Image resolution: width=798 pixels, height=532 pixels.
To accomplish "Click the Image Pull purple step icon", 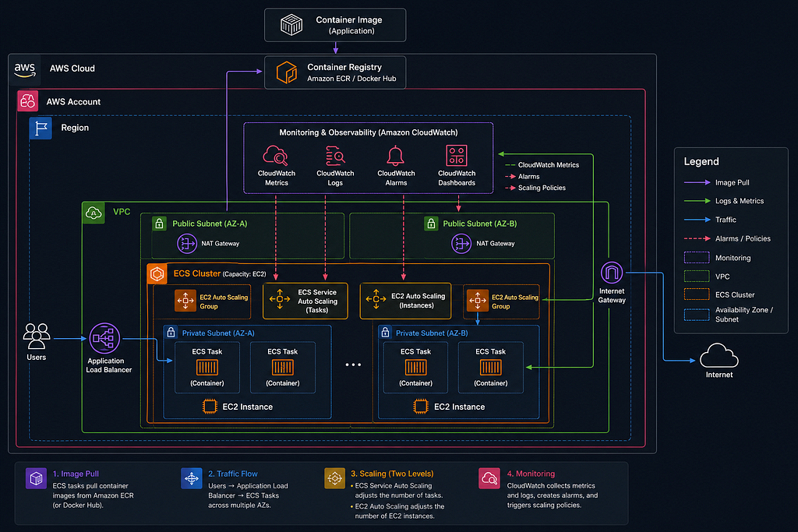I will point(36,478).
